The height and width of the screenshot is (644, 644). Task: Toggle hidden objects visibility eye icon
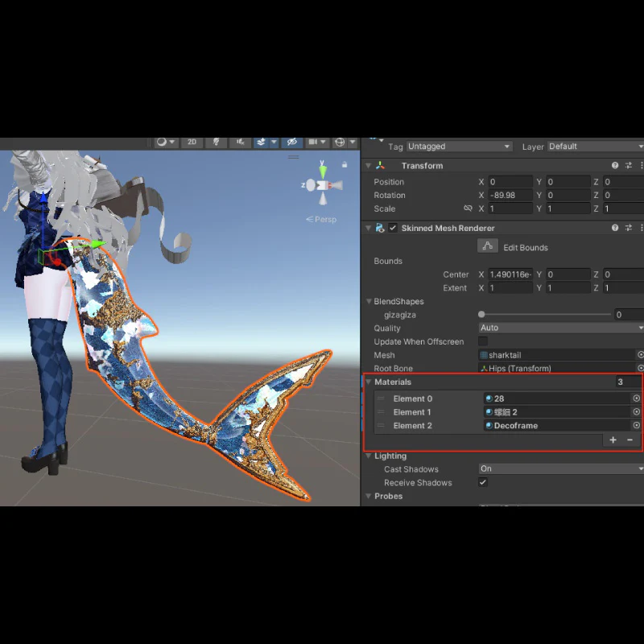pos(292,142)
